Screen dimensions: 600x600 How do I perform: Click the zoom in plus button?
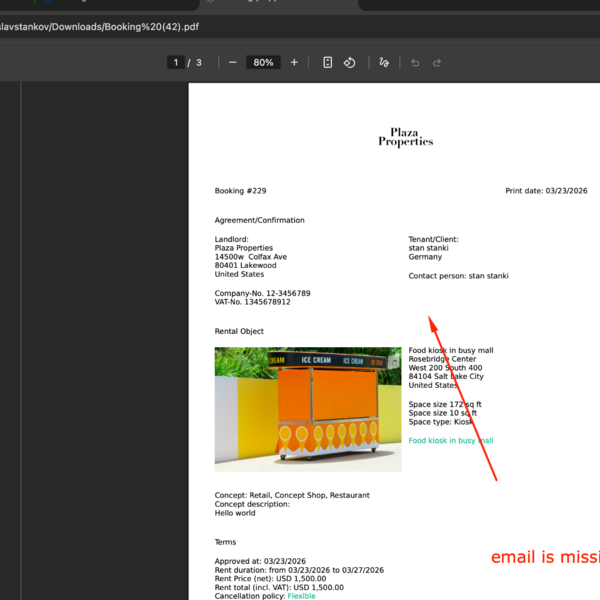[294, 62]
